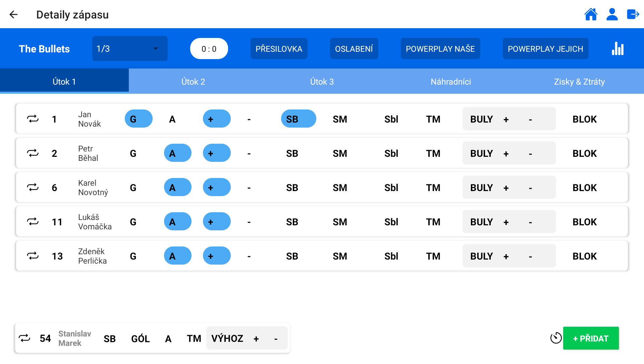
Task: Switch to the Útok 2 tab
Action: 193,82
